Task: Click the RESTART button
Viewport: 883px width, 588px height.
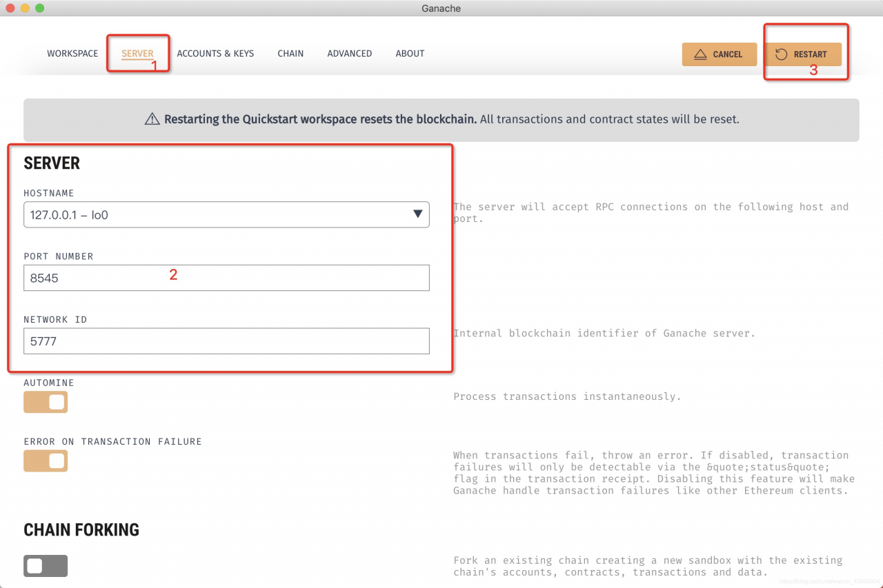Action: coord(803,54)
